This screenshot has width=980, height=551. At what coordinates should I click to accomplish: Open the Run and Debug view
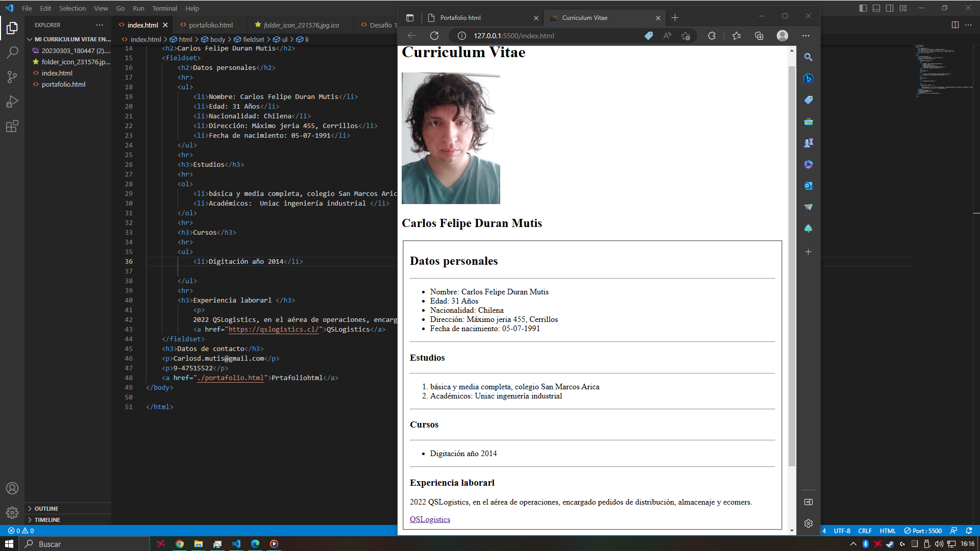(x=12, y=102)
